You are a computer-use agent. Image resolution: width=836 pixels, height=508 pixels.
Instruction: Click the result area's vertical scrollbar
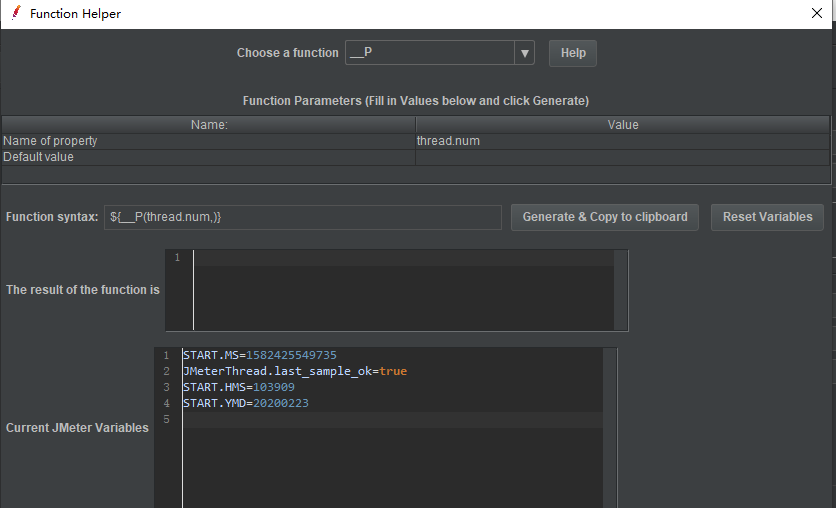(621, 290)
